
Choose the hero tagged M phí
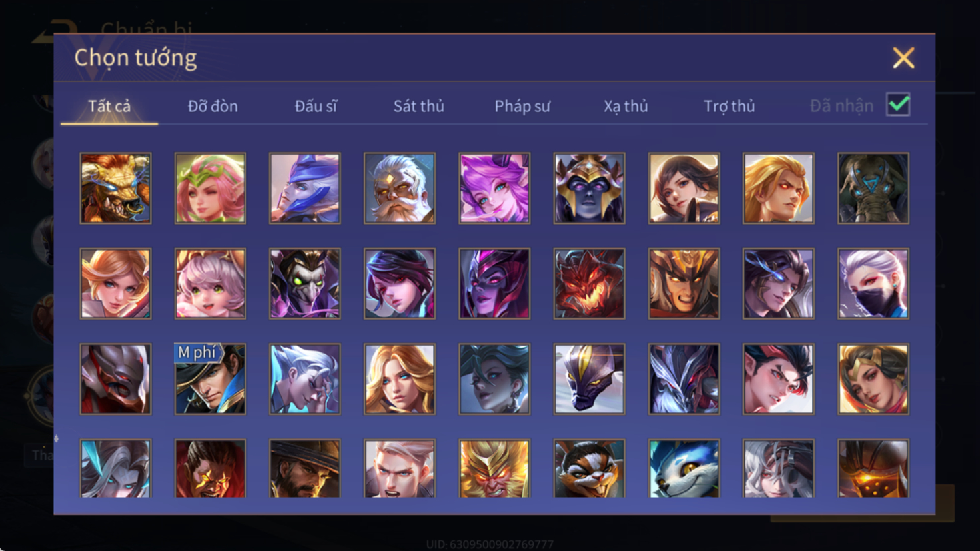[x=210, y=379]
